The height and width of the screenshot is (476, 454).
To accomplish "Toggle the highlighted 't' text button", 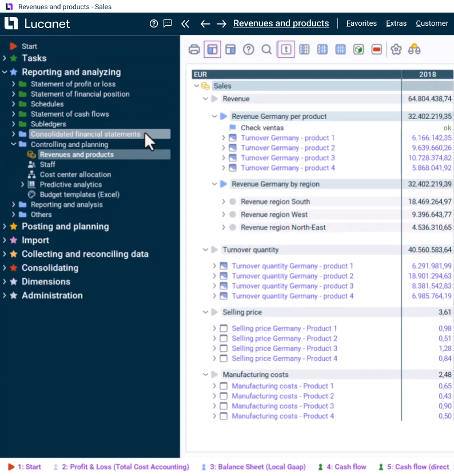I will pos(286,49).
